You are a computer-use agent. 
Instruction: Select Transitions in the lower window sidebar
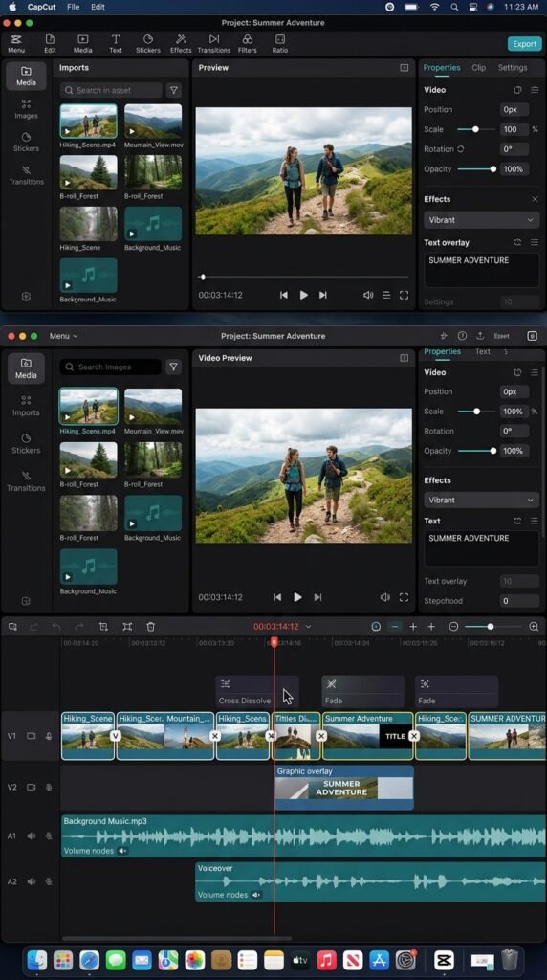[26, 480]
